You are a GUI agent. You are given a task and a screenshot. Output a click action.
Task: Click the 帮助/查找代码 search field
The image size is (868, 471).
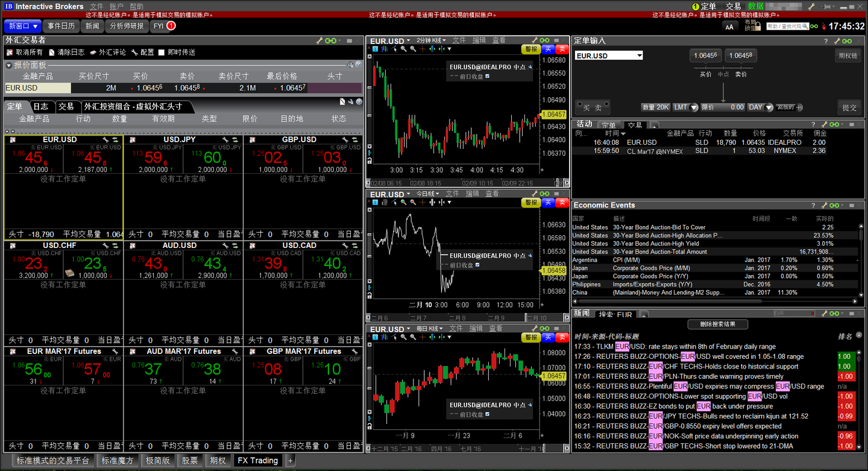click(787, 27)
